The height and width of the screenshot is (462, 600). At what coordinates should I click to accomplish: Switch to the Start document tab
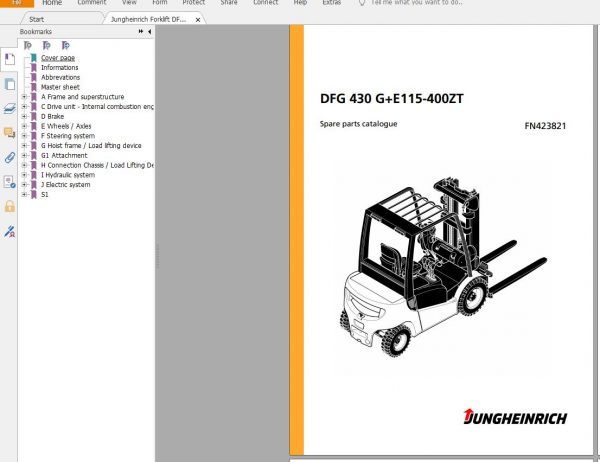61,19
